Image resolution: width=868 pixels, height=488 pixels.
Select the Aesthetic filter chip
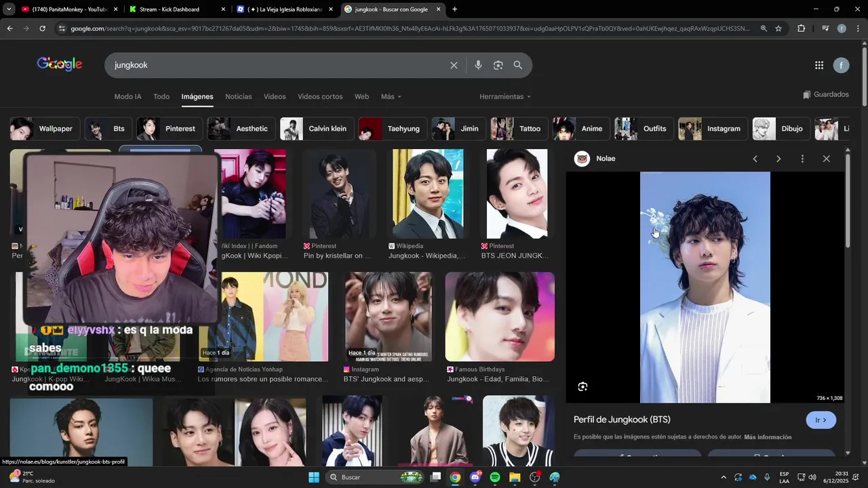coord(242,129)
